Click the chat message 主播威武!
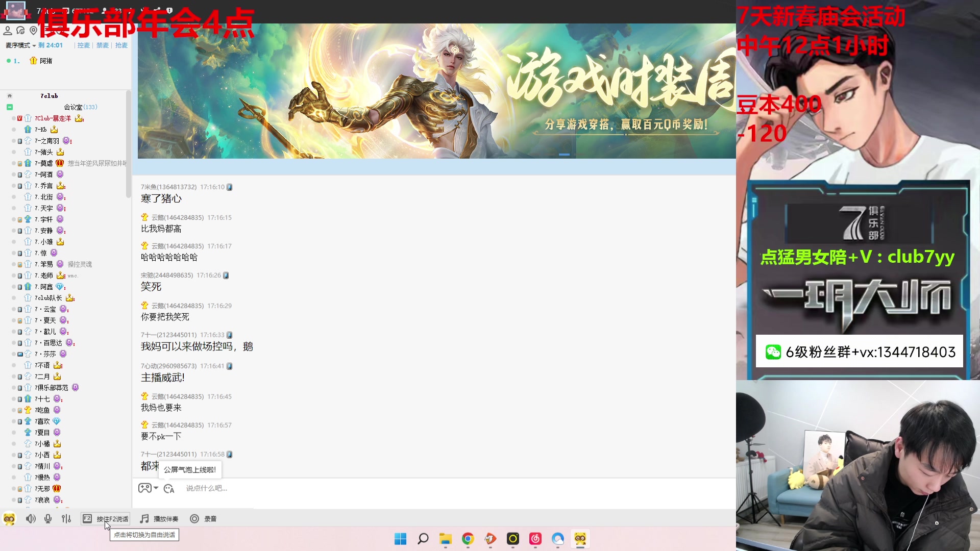This screenshot has width=980, height=551. [x=163, y=378]
